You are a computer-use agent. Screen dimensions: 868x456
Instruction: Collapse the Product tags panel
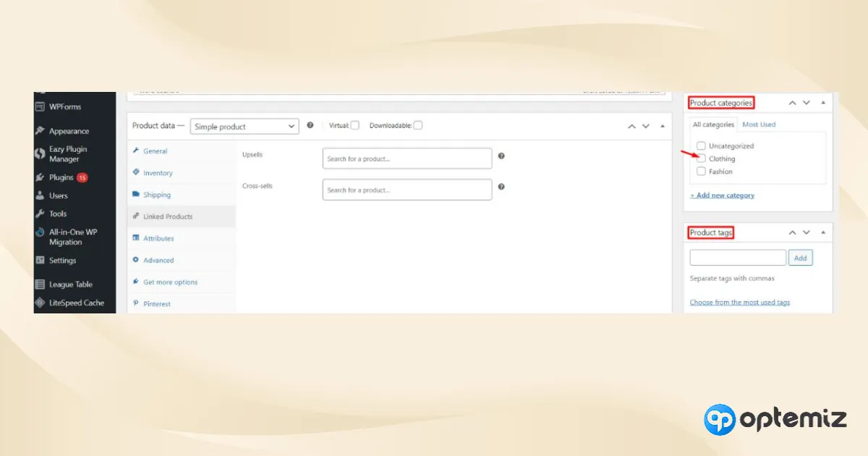[x=823, y=232]
